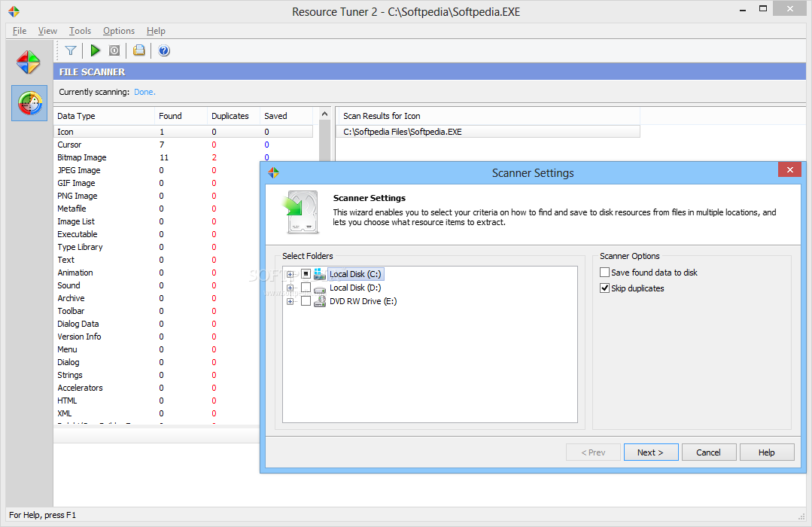
Task: Switch to Resource Editor sidebar icon
Action: (x=29, y=62)
